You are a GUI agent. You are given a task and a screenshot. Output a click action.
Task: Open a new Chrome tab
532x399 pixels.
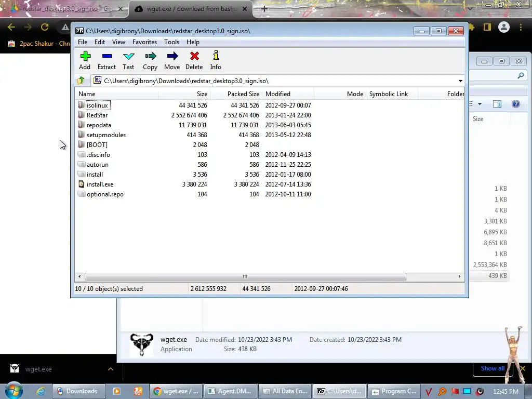264,9
